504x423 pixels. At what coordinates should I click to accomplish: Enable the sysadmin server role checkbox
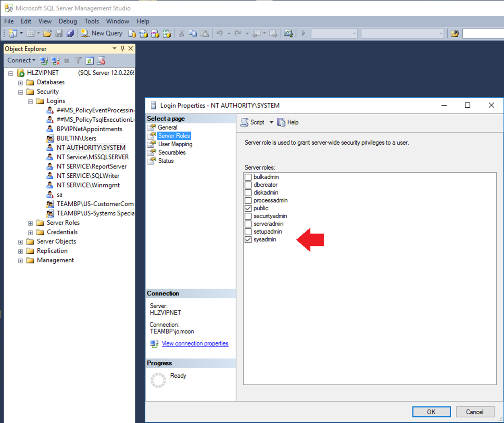tap(248, 239)
